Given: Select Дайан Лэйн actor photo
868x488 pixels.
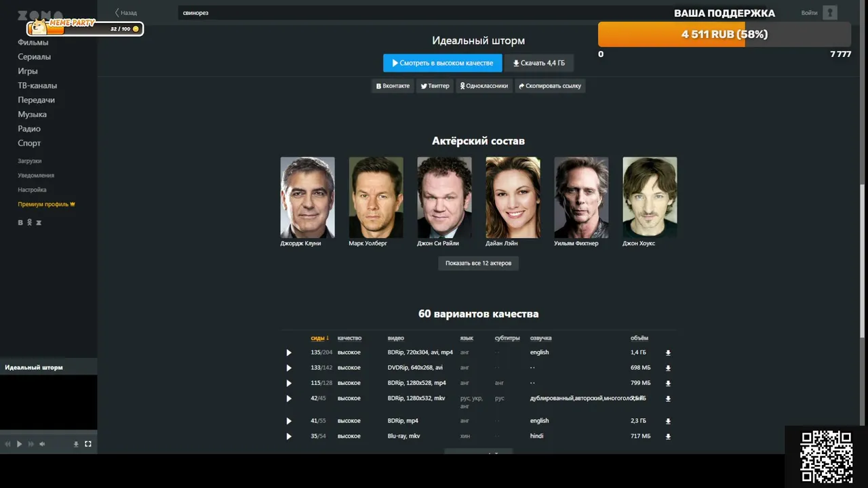Looking at the screenshot, I should click(x=513, y=198).
